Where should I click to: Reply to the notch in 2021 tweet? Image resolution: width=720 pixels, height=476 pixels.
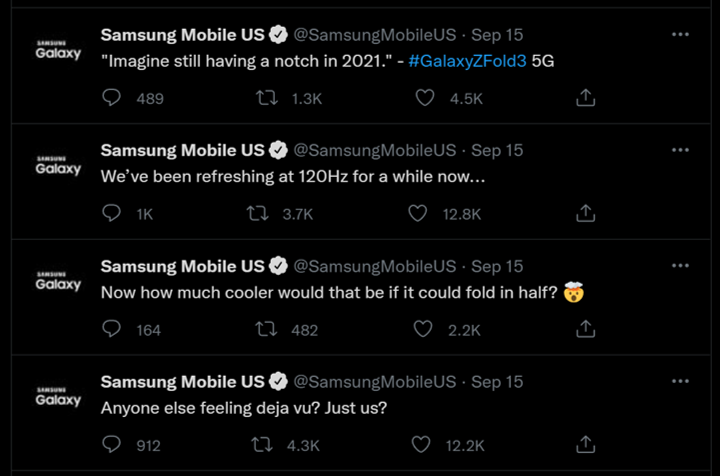point(113,98)
